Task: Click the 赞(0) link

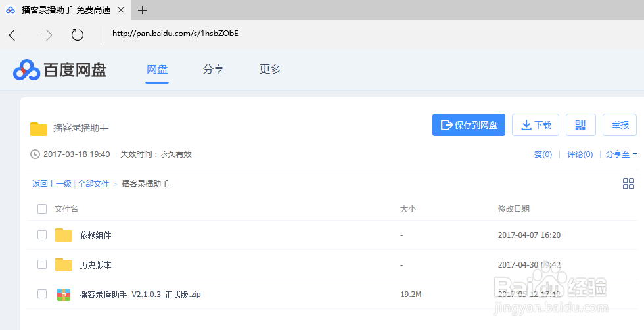Action: coord(543,154)
